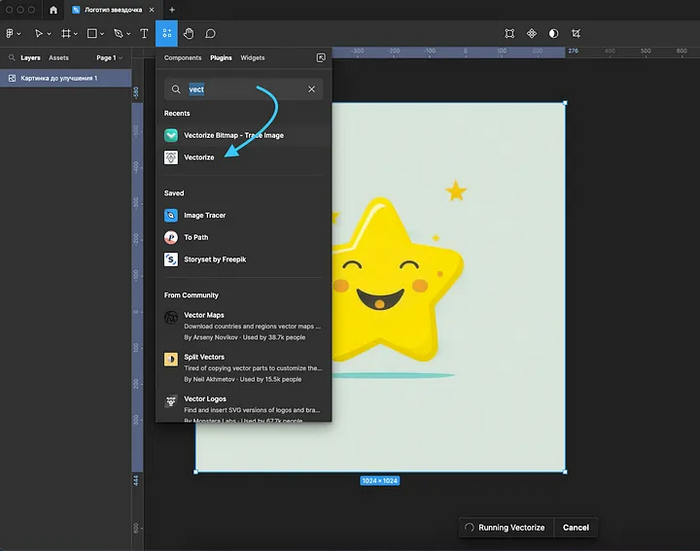The width and height of the screenshot is (700, 551).
Task: Open the Assets tab
Action: click(59, 58)
